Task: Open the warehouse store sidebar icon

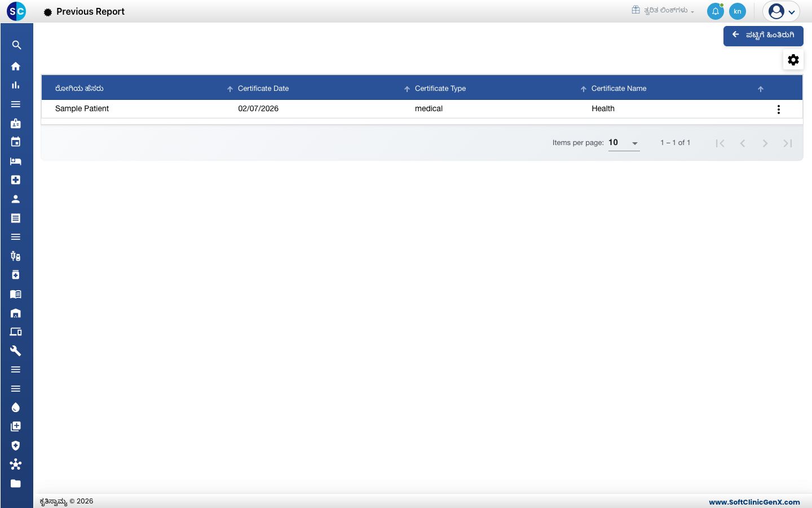Action: click(x=16, y=313)
